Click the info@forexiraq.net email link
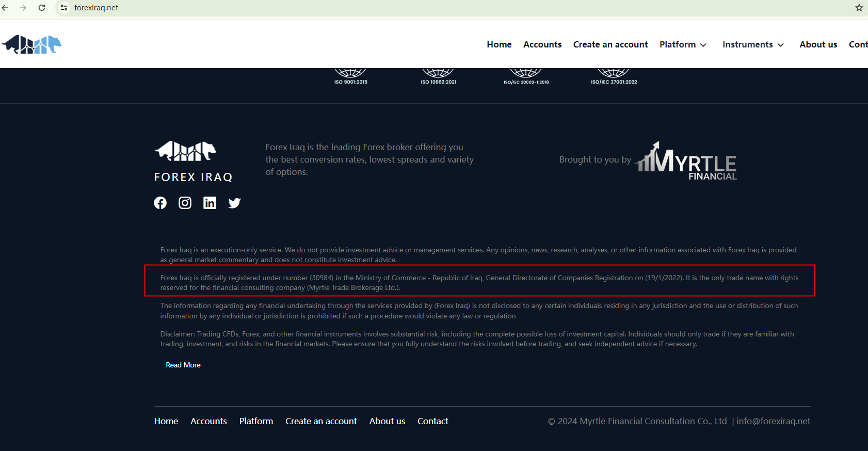Viewport: 868px width, 451px height. [x=774, y=421]
